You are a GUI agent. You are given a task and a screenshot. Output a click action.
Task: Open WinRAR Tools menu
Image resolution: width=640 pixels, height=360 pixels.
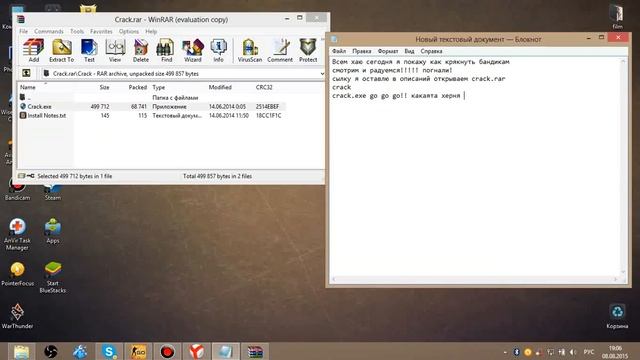pyautogui.click(x=77, y=31)
